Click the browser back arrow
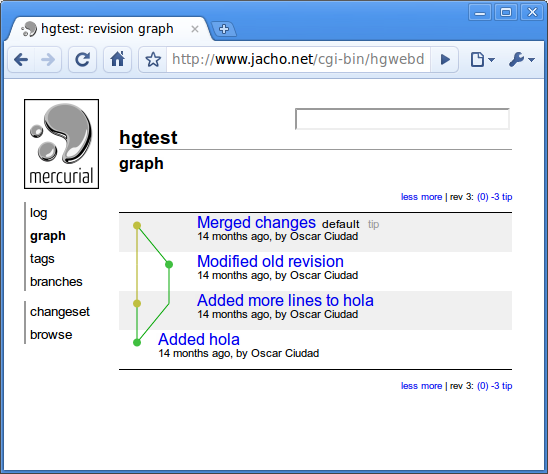This screenshot has height=474, width=548. tap(21, 60)
